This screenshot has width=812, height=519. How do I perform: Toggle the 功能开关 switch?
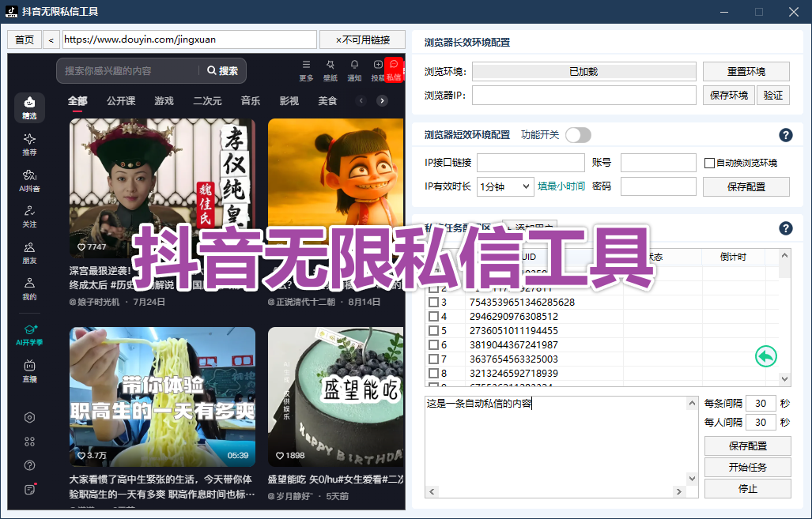(x=577, y=135)
